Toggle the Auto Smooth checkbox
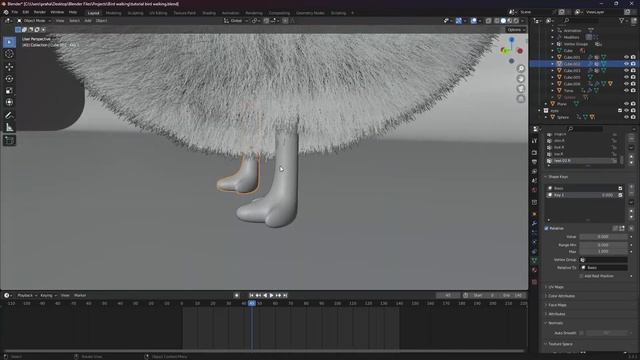This screenshot has height=360, width=640. point(581,333)
